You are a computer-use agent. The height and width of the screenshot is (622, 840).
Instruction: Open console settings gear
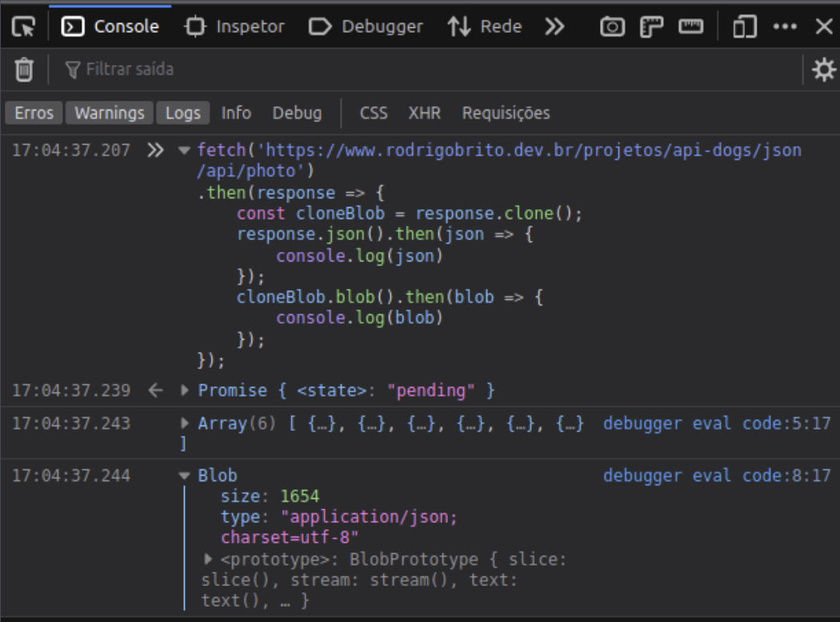(823, 70)
